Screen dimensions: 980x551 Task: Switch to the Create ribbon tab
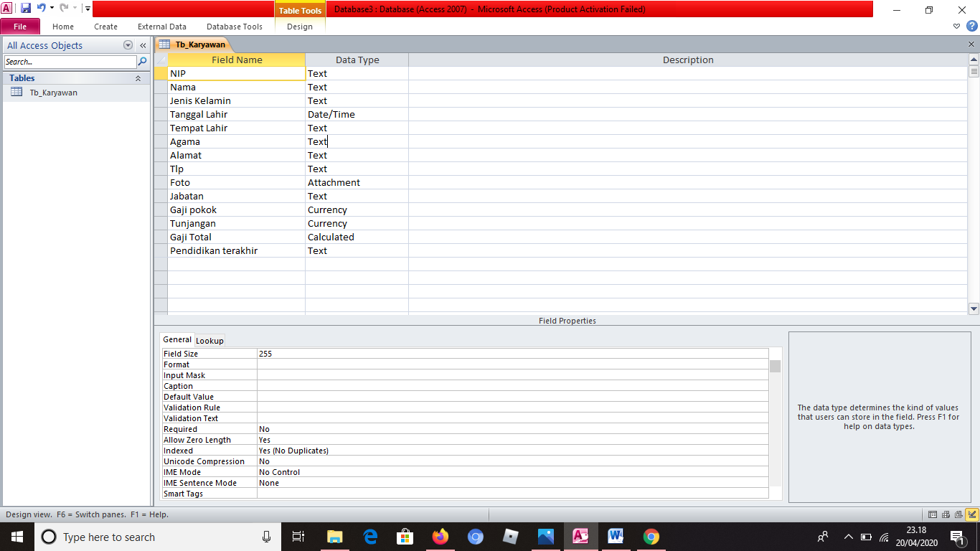pyautogui.click(x=105, y=27)
